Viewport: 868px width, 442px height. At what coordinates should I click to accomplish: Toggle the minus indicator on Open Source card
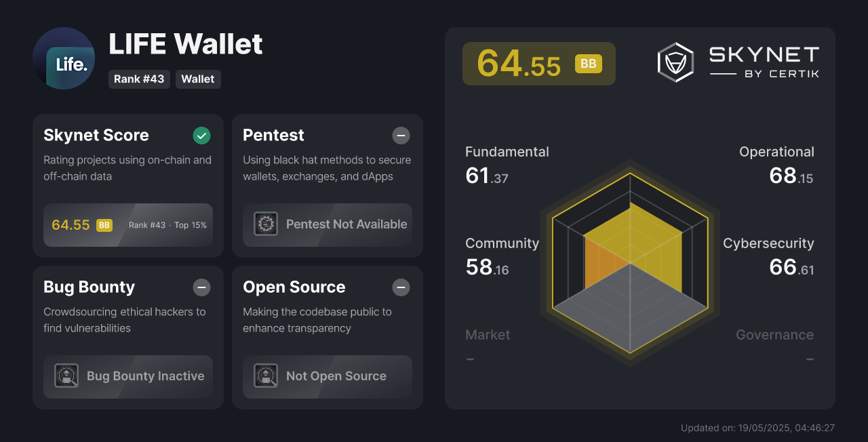click(x=401, y=287)
